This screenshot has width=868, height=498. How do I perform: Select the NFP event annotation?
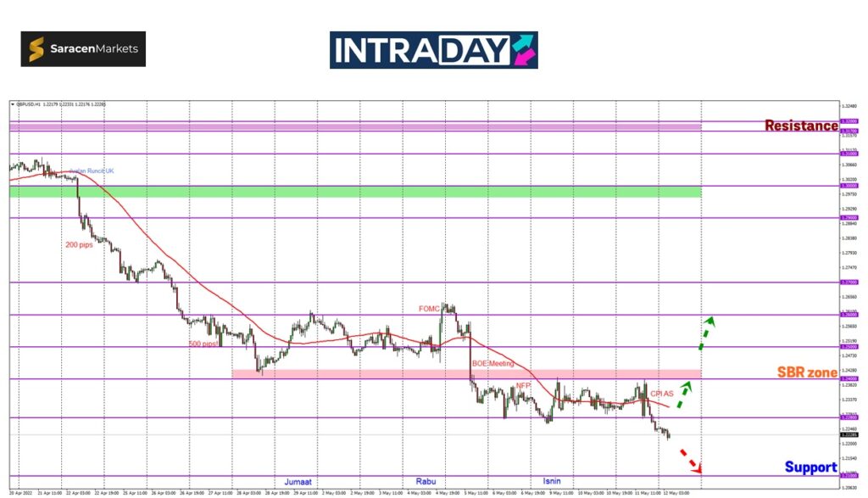click(x=523, y=385)
